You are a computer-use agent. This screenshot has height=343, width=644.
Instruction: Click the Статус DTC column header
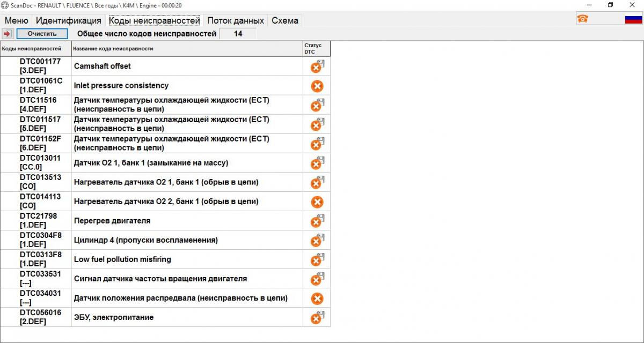pos(317,48)
